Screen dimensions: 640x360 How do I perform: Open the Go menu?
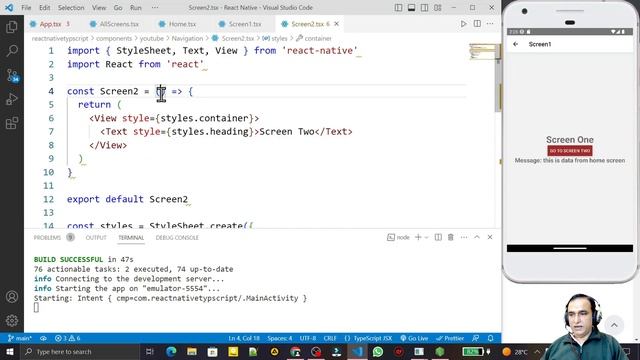pos(118,8)
